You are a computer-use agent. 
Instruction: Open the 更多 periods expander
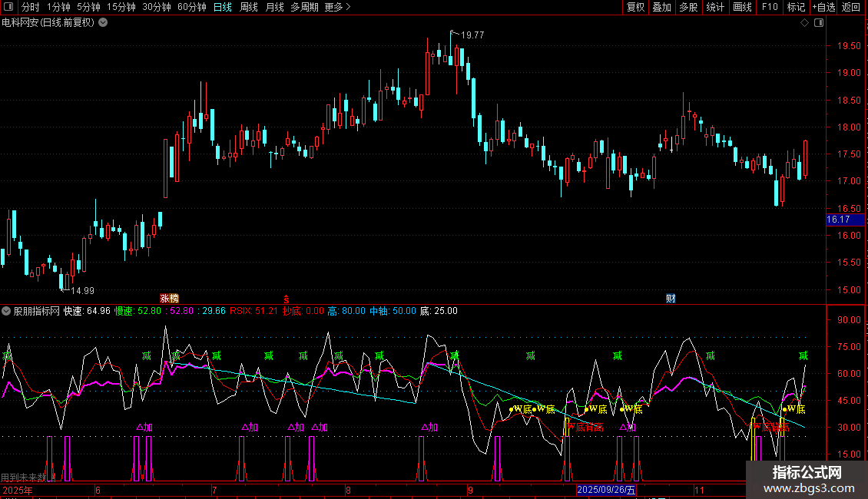tap(337, 8)
